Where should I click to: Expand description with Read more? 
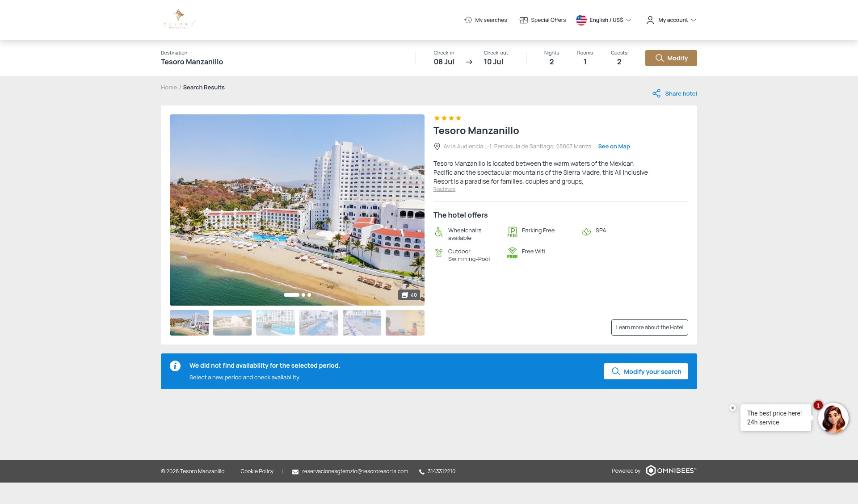tap(444, 189)
